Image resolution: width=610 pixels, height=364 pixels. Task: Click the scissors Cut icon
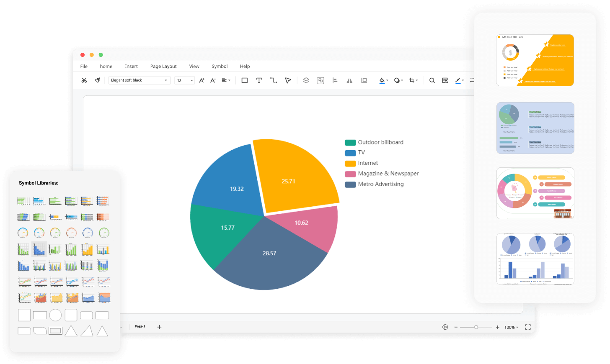click(84, 80)
